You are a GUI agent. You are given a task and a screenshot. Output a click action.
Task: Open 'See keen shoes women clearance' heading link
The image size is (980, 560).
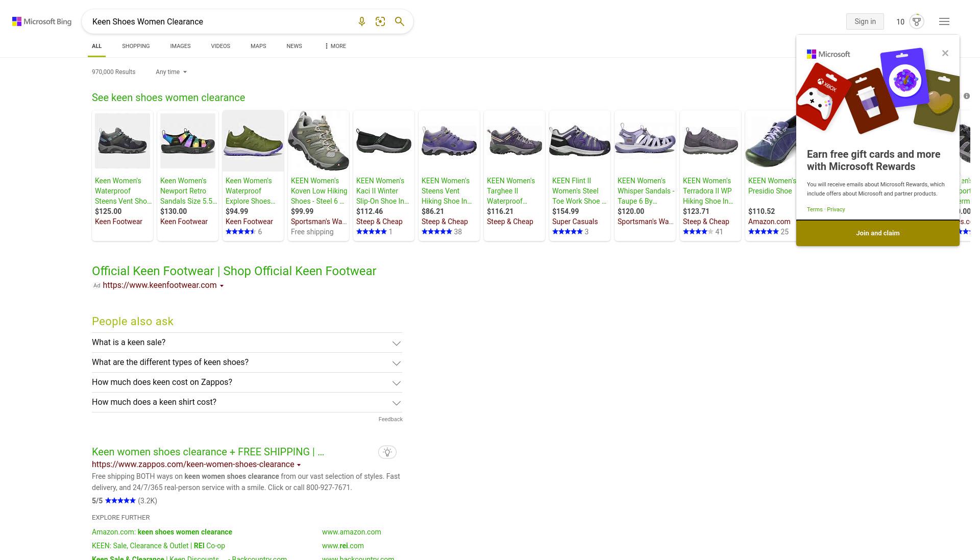168,98
